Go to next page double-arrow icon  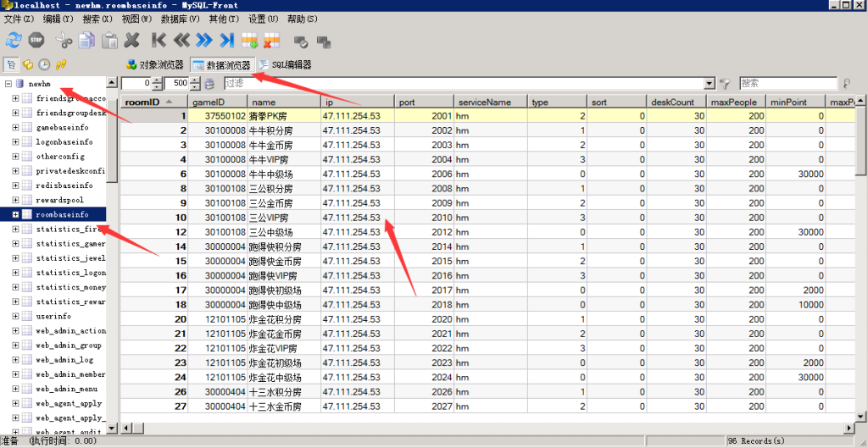(x=203, y=40)
